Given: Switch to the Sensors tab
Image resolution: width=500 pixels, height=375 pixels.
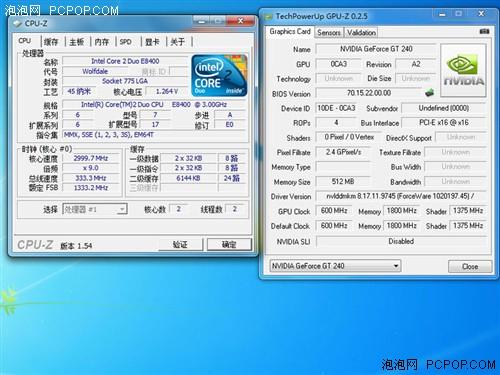Looking at the screenshot, I should (329, 33).
